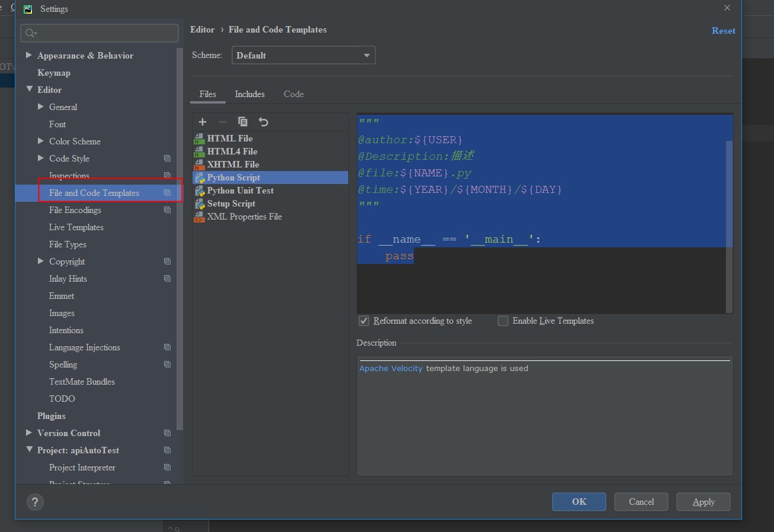Expand Appearance & Behavior section
Image resolution: width=774 pixels, height=532 pixels.
29,55
